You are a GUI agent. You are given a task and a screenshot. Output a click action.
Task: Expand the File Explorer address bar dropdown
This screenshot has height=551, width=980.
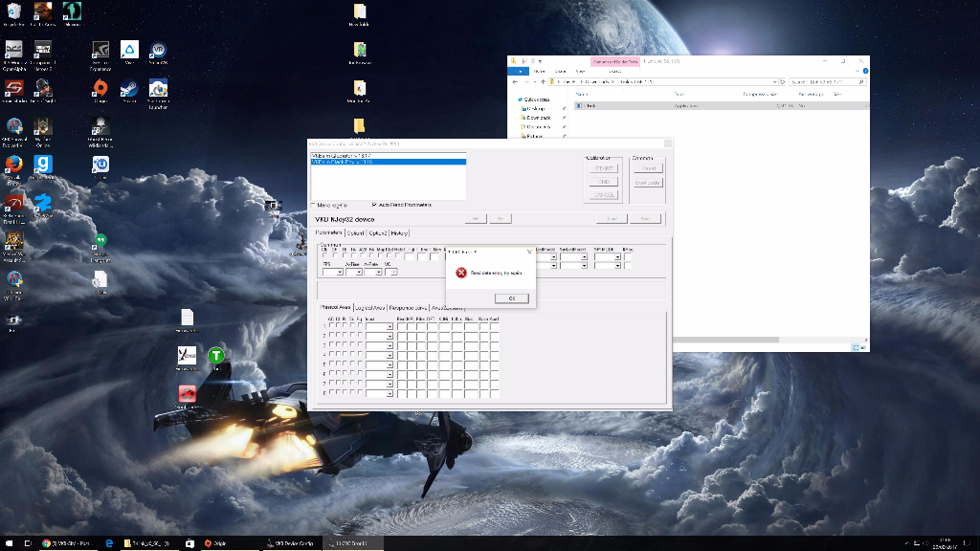click(772, 82)
